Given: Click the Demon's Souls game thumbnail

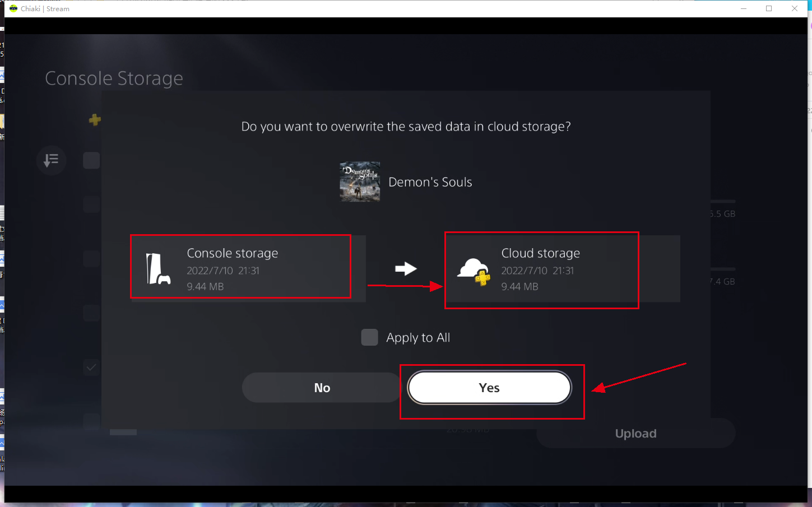Looking at the screenshot, I should (x=360, y=182).
